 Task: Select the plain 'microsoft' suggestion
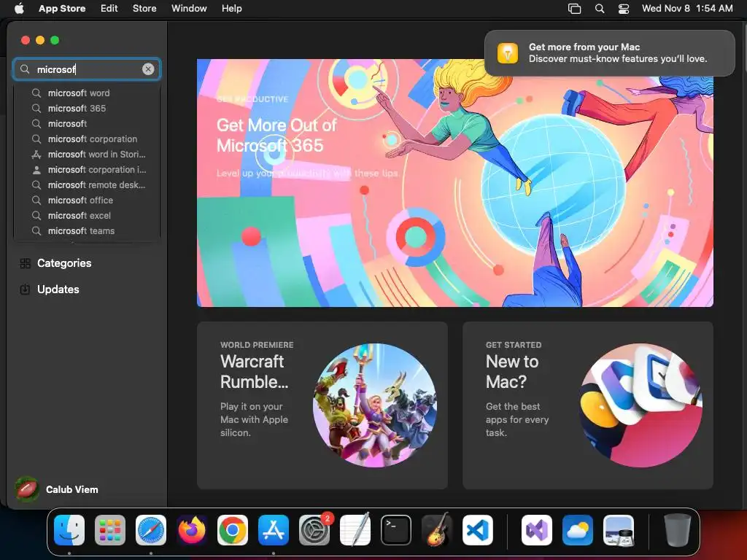click(x=87, y=123)
